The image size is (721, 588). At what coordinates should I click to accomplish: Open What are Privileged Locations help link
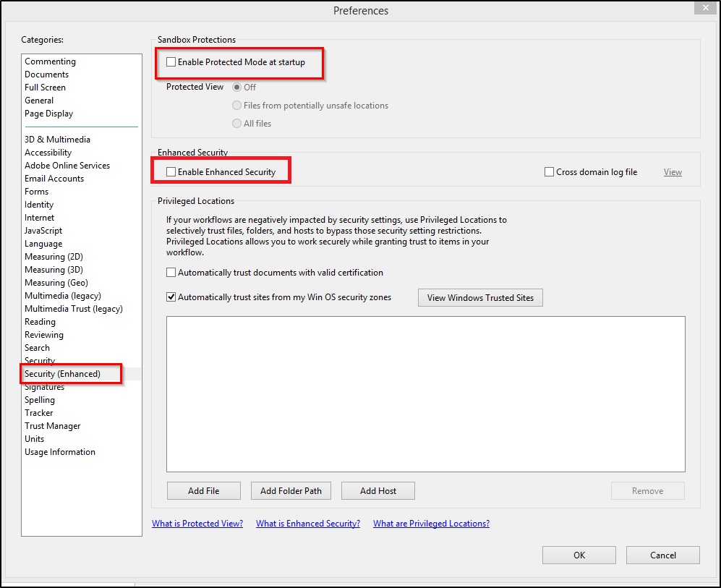pos(431,523)
